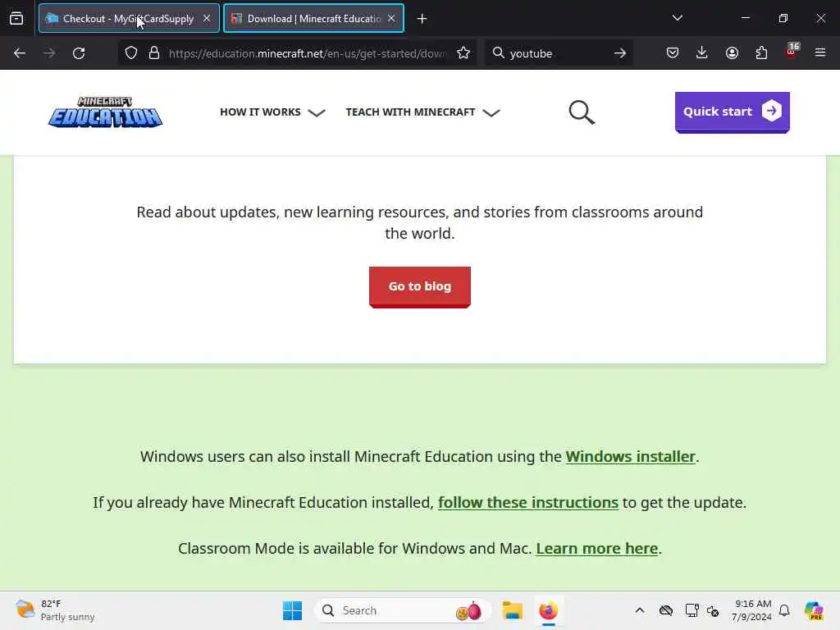
Task: View site security lock information
Action: click(x=154, y=53)
